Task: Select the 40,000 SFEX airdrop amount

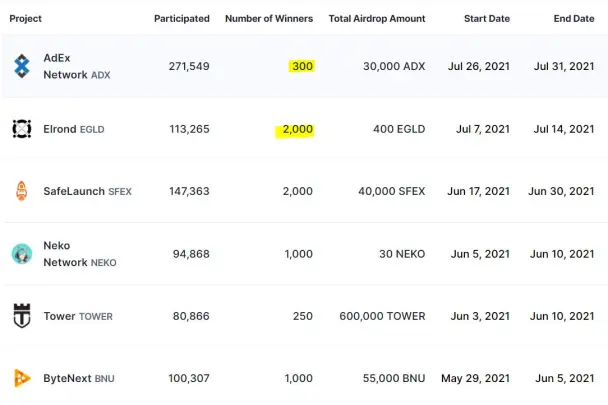Action: click(392, 191)
